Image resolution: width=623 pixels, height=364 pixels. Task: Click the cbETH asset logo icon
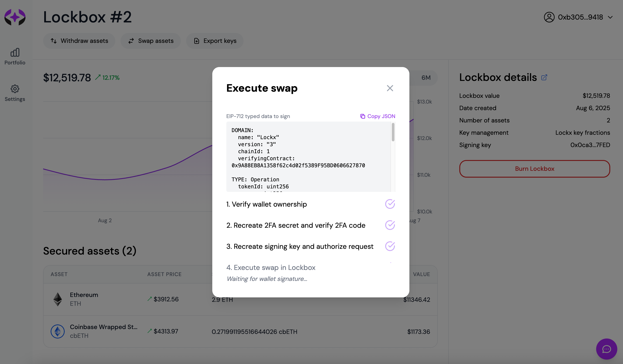click(x=58, y=331)
